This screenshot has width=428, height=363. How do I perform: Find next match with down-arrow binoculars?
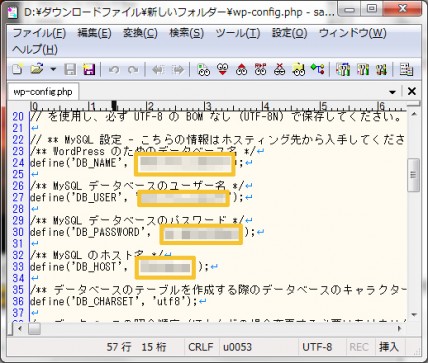222,69
